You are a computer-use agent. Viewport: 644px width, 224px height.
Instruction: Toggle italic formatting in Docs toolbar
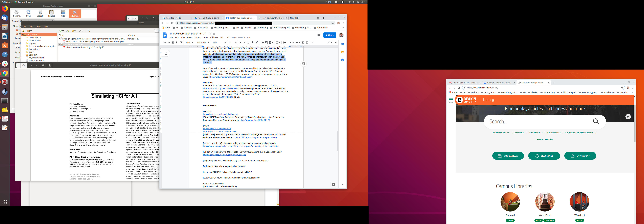click(x=244, y=43)
